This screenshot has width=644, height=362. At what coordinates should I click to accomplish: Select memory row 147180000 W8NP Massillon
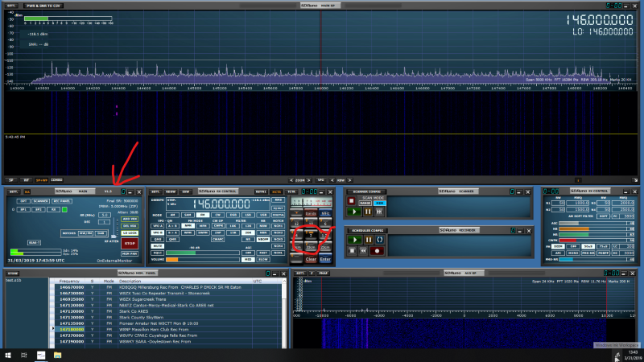pyautogui.click(x=168, y=329)
